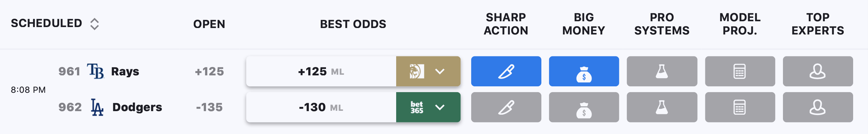Click the bet365 logo
The image size is (868, 134).
click(x=417, y=107)
